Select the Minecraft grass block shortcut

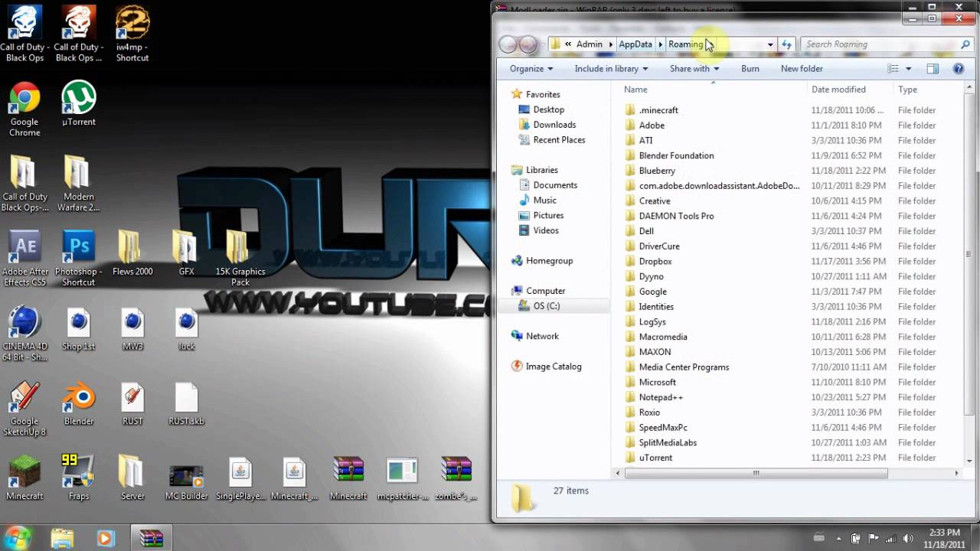[x=24, y=478]
